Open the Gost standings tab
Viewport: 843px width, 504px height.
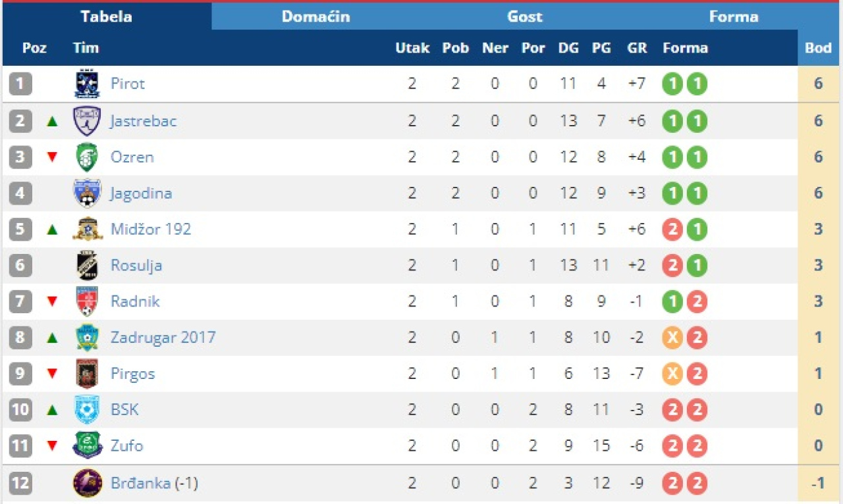tap(525, 16)
